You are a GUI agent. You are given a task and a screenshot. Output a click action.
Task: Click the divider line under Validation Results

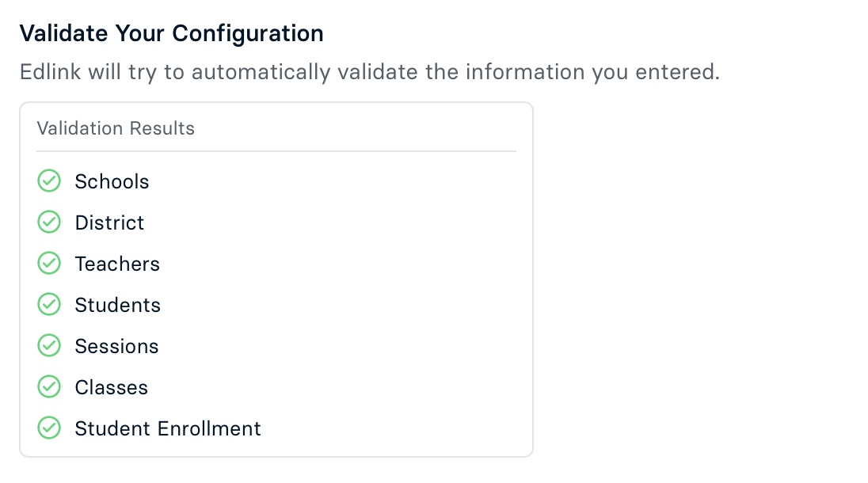pos(276,151)
